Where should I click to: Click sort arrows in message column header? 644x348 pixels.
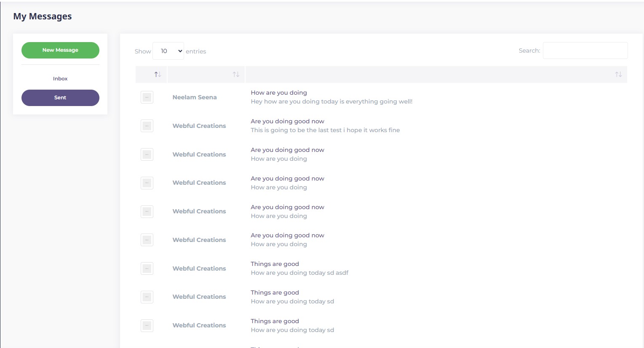pos(618,74)
